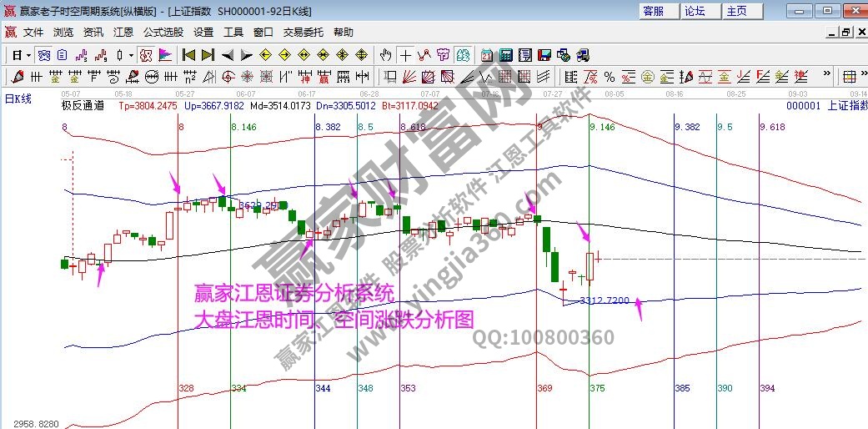Click the save floppy disk icon
Screen dimensions: 868x429
(544, 55)
